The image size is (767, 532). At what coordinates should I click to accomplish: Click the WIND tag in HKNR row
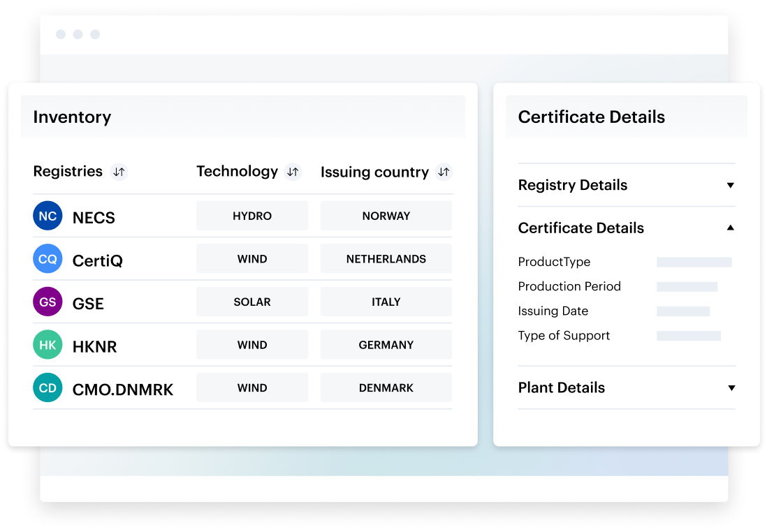[252, 345]
